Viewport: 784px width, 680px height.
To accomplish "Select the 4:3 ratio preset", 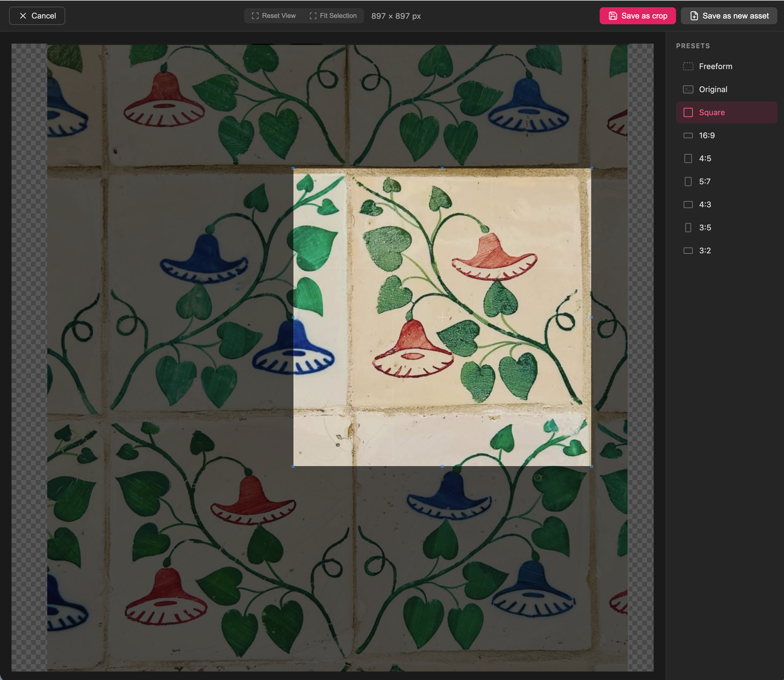I will pyautogui.click(x=688, y=205).
